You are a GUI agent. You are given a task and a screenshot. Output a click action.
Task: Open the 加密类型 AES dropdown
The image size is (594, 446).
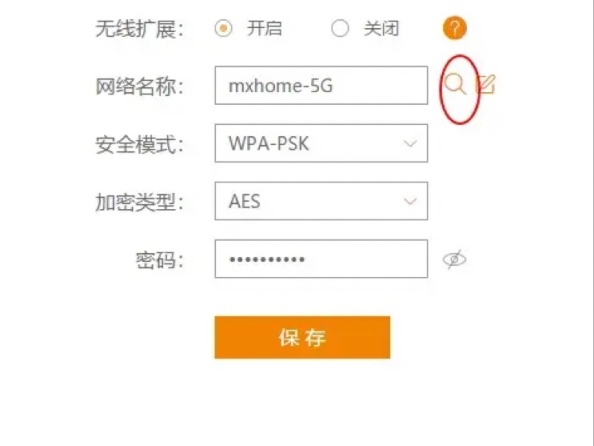(321, 201)
